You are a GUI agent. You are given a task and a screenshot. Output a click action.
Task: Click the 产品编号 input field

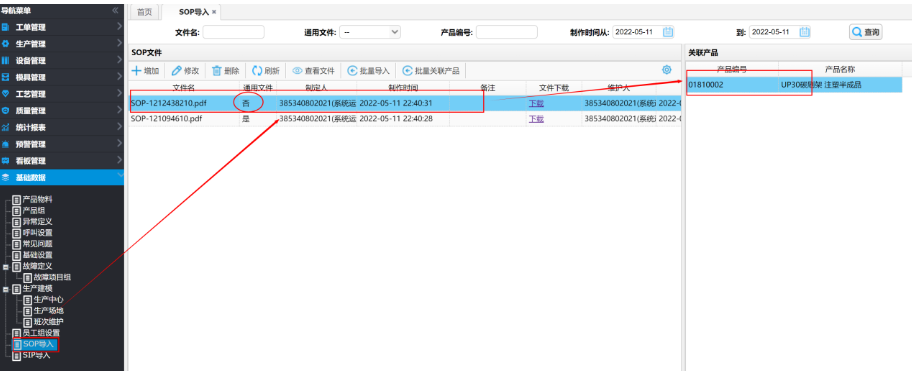click(x=507, y=32)
